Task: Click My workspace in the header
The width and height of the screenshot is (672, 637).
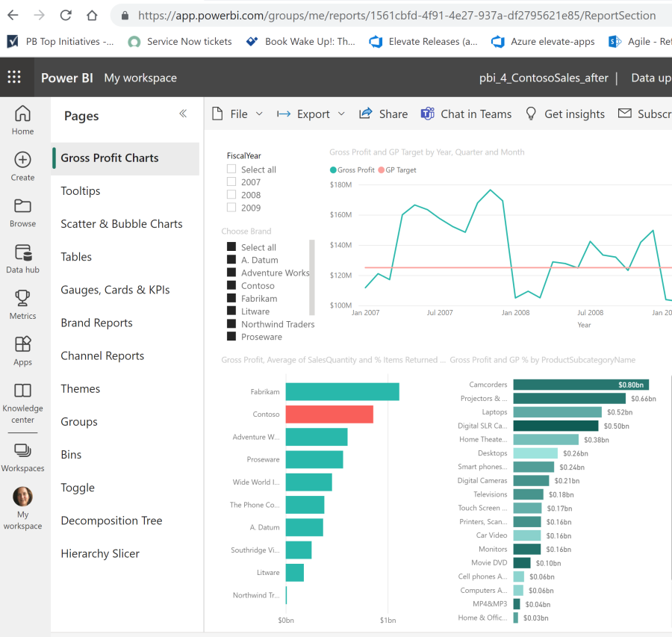Action: pyautogui.click(x=140, y=78)
